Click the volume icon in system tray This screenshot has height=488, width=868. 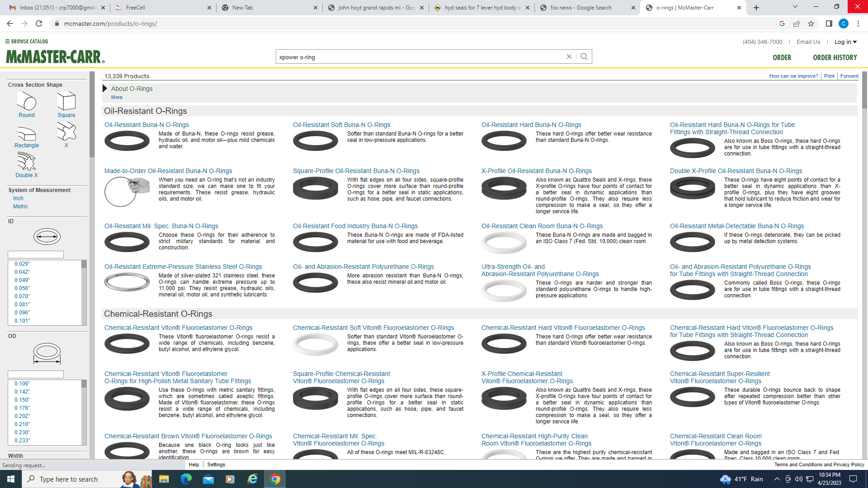click(x=798, y=479)
